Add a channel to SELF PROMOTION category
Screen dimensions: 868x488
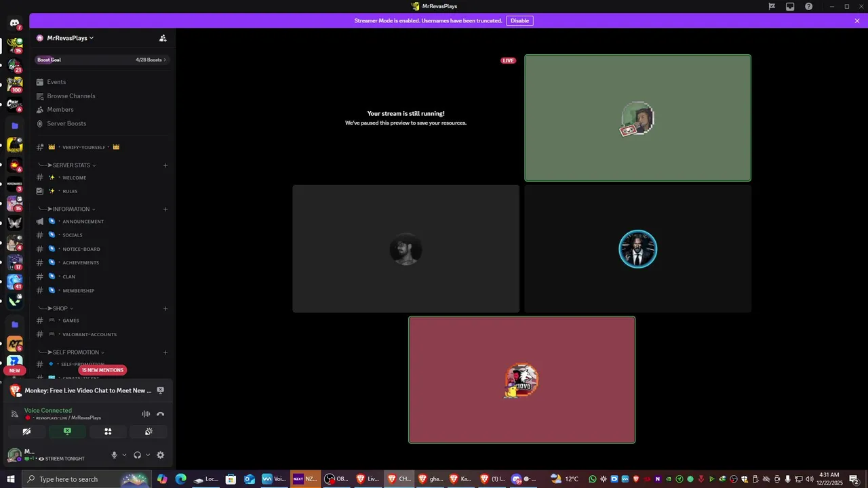[165, 352]
